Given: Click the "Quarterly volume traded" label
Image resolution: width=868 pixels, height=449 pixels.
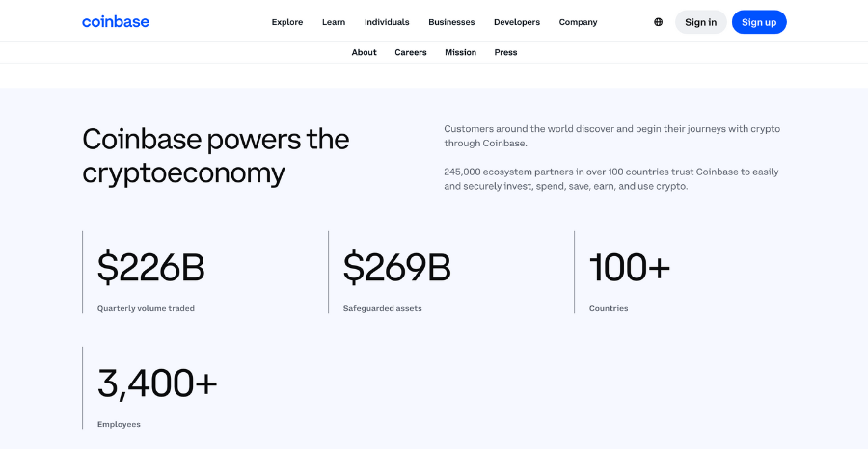Looking at the screenshot, I should [147, 308].
